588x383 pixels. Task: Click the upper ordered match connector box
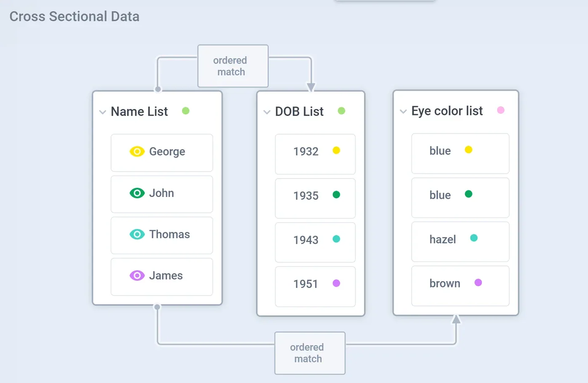233,66
